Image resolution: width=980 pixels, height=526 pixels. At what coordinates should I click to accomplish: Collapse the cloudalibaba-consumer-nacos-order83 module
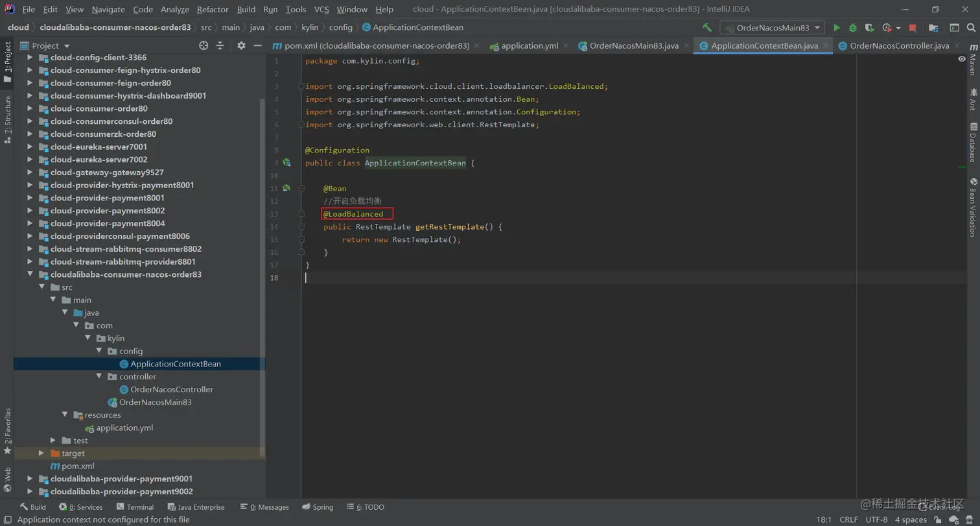(30, 274)
